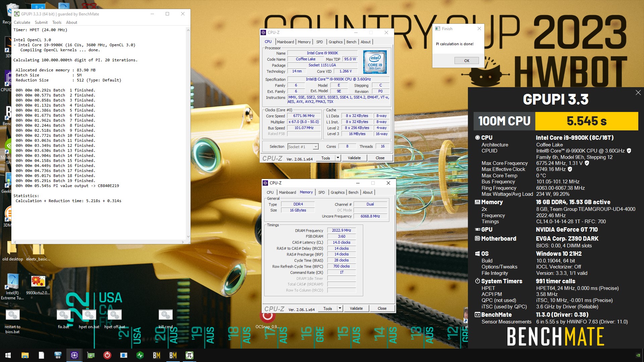Switch to the second BenchMate taskbar icon
Screen dimensions: 644x362
pos(173,355)
